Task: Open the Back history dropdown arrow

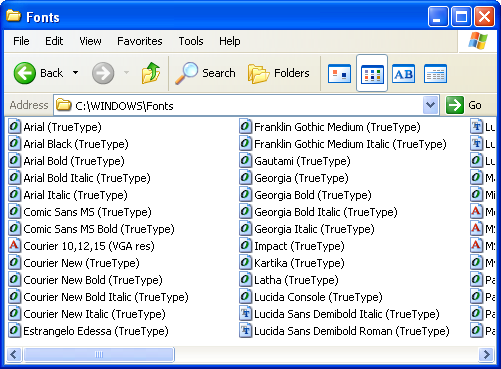Action: pyautogui.click(x=76, y=73)
